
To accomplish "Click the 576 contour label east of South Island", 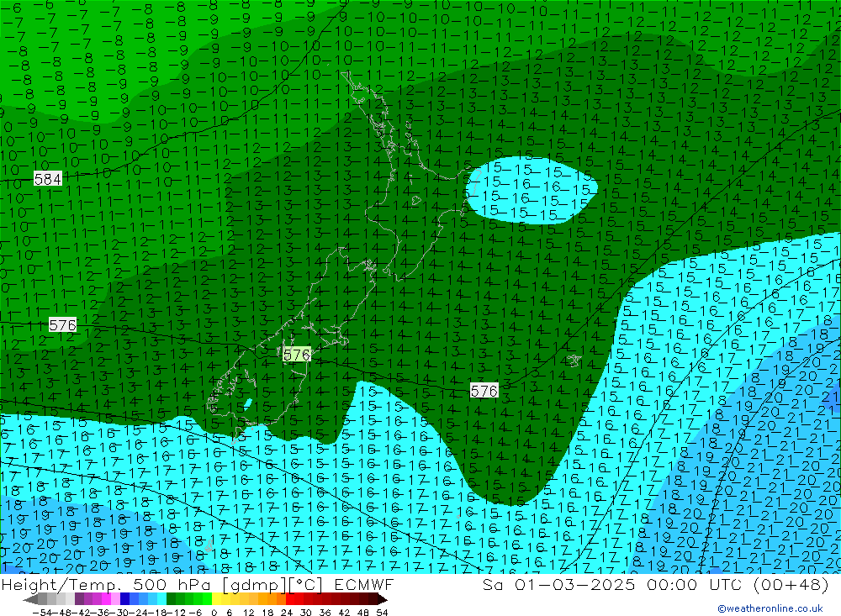I will (484, 391).
